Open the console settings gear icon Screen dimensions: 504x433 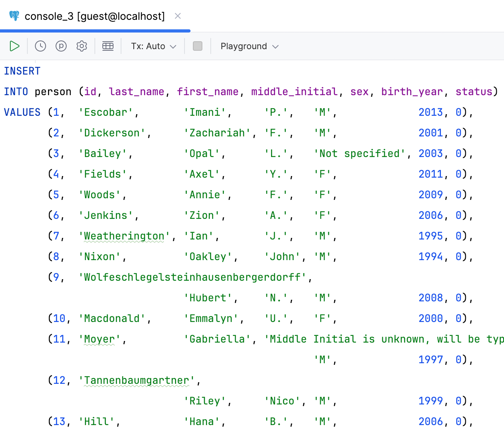[x=81, y=46]
